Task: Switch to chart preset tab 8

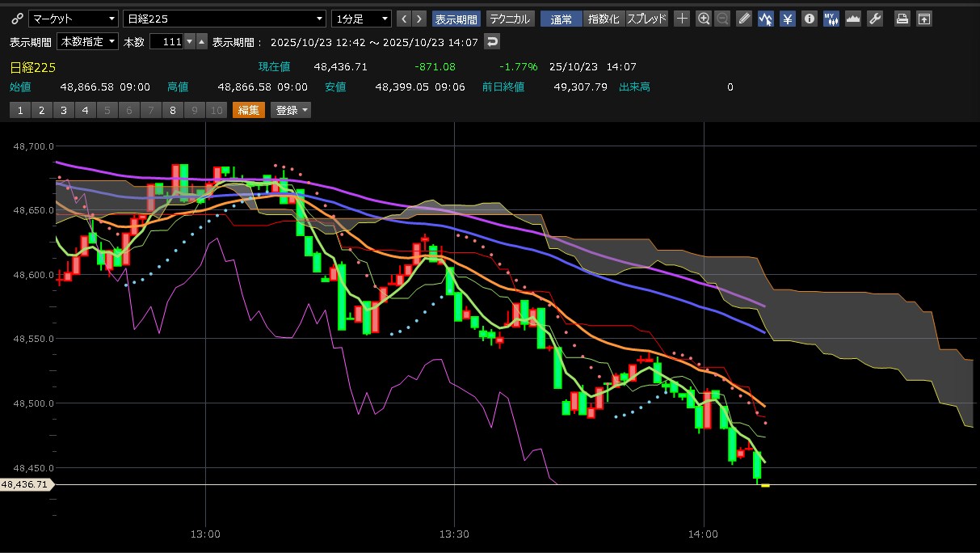Action: [x=172, y=111]
